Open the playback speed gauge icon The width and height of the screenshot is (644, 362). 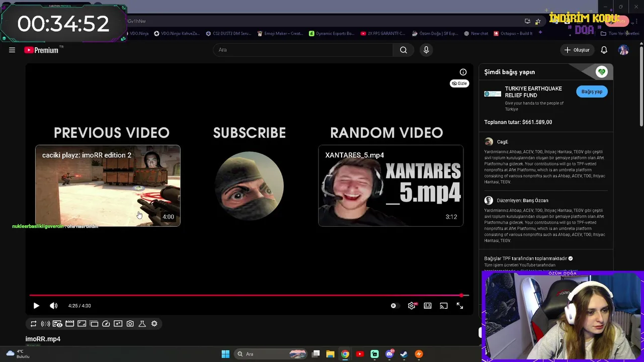coord(106,324)
